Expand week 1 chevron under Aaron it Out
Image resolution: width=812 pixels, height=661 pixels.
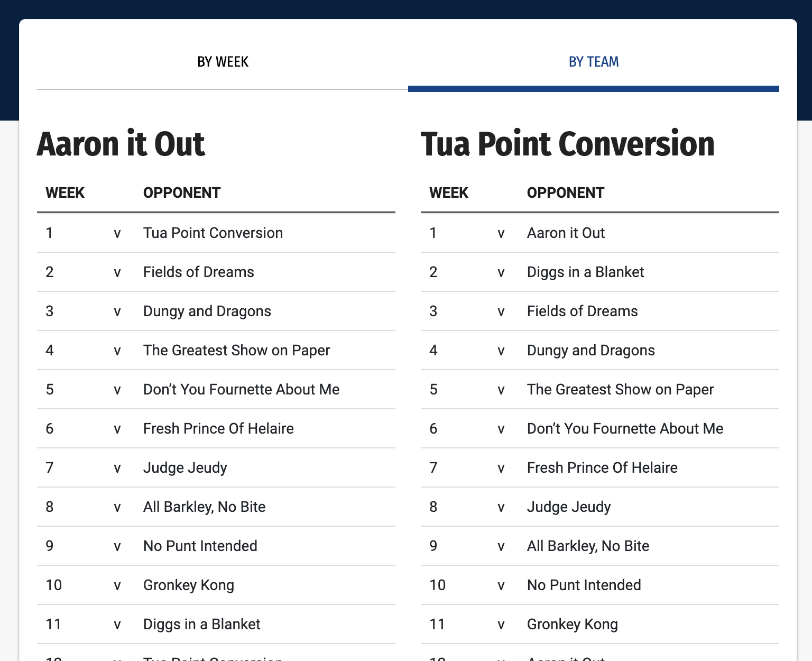click(x=117, y=233)
